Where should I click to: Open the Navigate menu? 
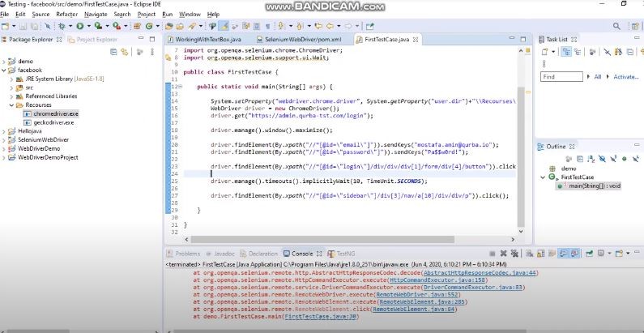pos(96,14)
